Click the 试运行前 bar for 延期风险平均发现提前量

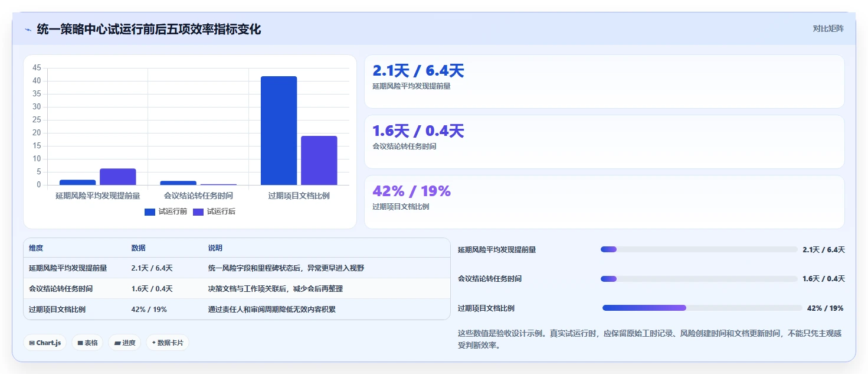(x=77, y=182)
